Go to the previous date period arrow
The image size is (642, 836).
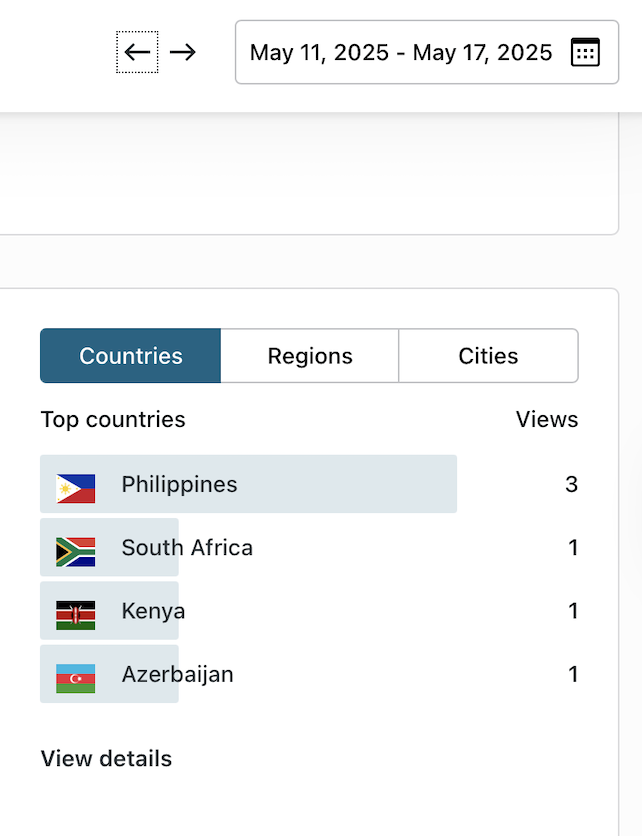click(x=137, y=52)
